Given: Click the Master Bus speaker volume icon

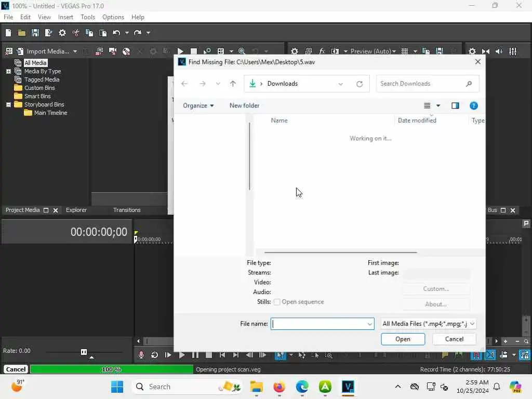Looking at the screenshot, I should pyautogui.click(x=499, y=51).
